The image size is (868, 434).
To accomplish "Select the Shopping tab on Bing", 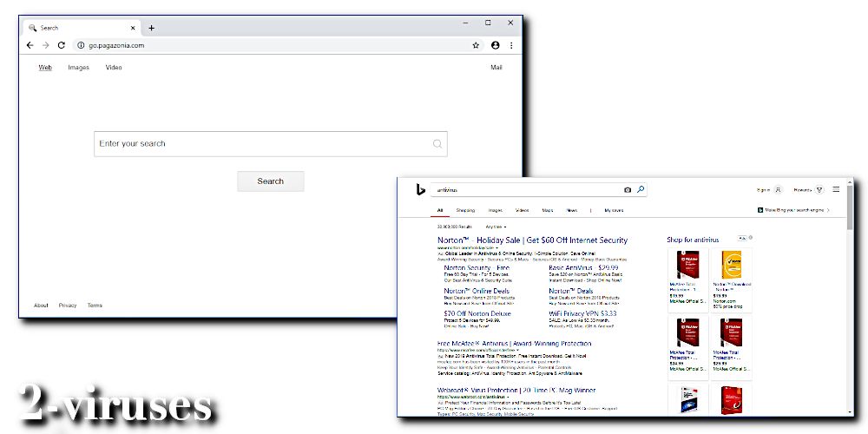I will 465,210.
